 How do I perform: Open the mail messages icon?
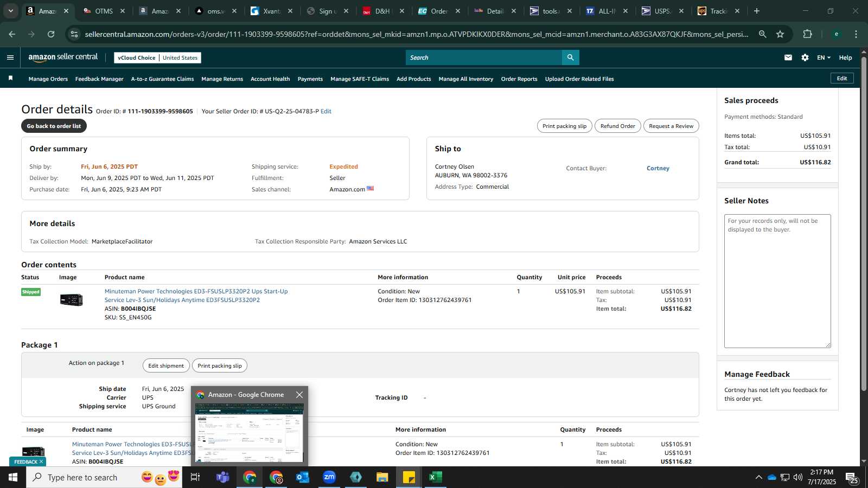coord(788,57)
